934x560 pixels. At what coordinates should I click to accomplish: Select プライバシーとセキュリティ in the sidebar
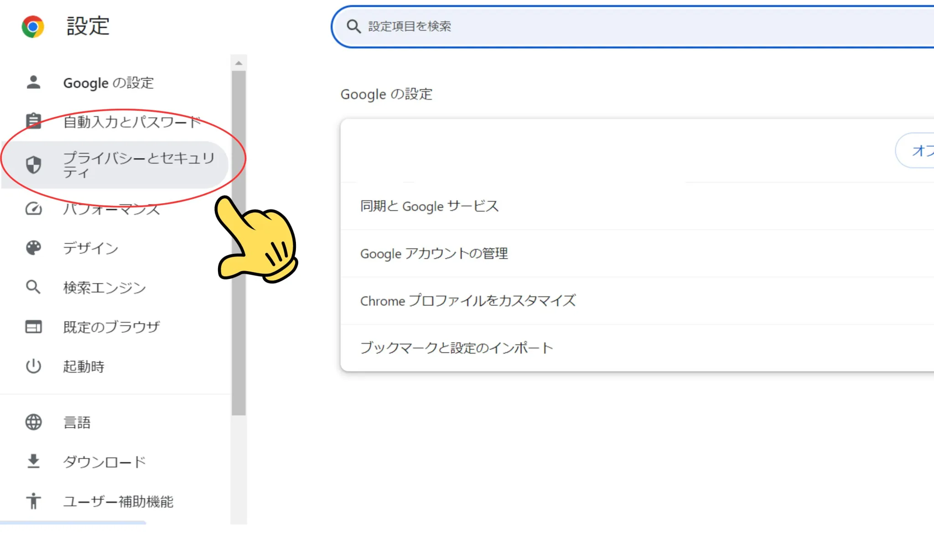tap(115, 165)
